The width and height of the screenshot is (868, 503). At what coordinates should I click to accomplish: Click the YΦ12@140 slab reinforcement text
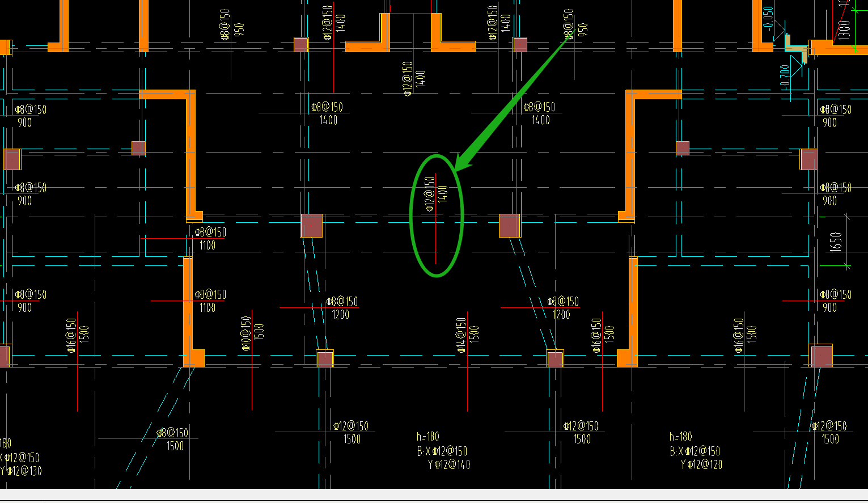[x=449, y=464]
